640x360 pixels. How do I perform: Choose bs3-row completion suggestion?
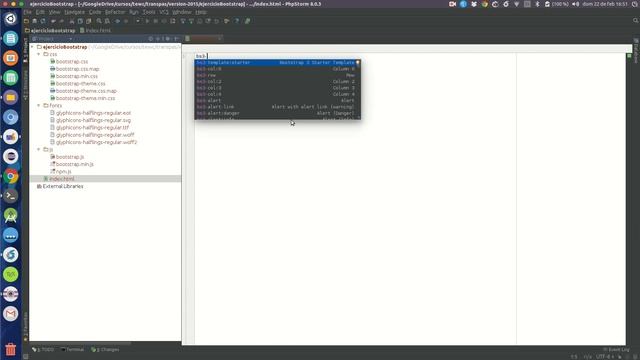tap(277, 75)
